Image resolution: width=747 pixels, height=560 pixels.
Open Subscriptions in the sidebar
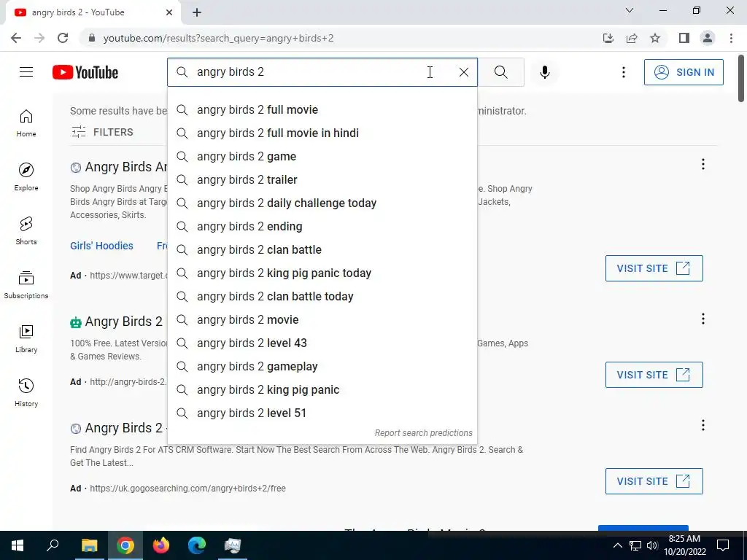26,285
